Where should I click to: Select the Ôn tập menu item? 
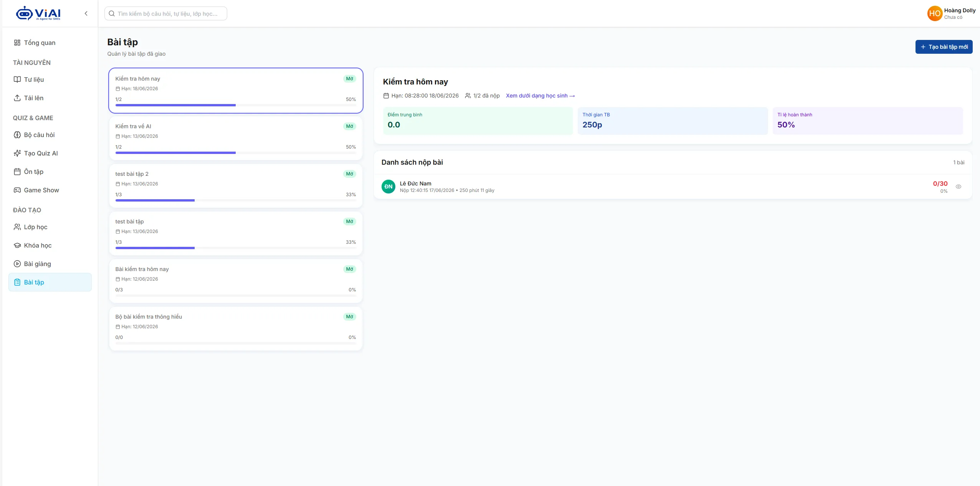pyautogui.click(x=50, y=172)
